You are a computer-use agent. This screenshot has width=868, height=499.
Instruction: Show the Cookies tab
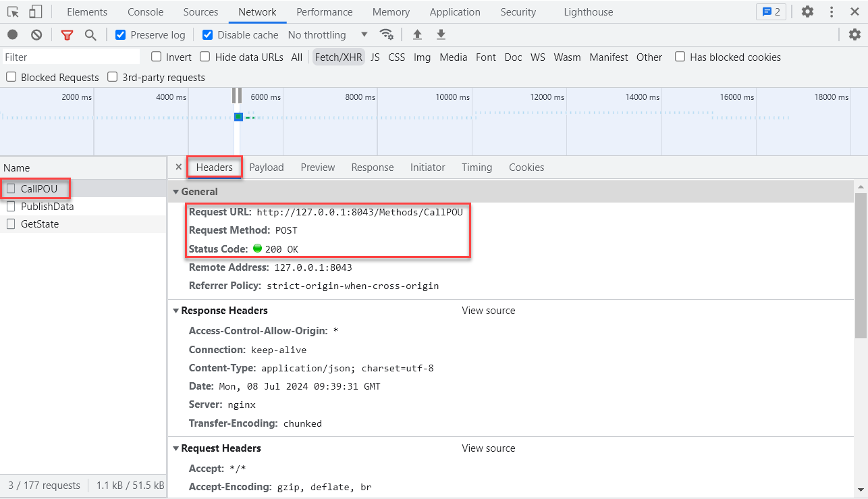coord(526,167)
